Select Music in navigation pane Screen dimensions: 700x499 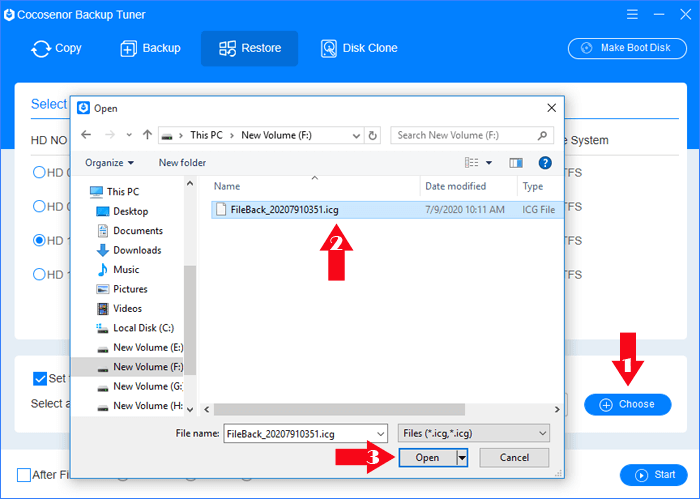pos(117,270)
